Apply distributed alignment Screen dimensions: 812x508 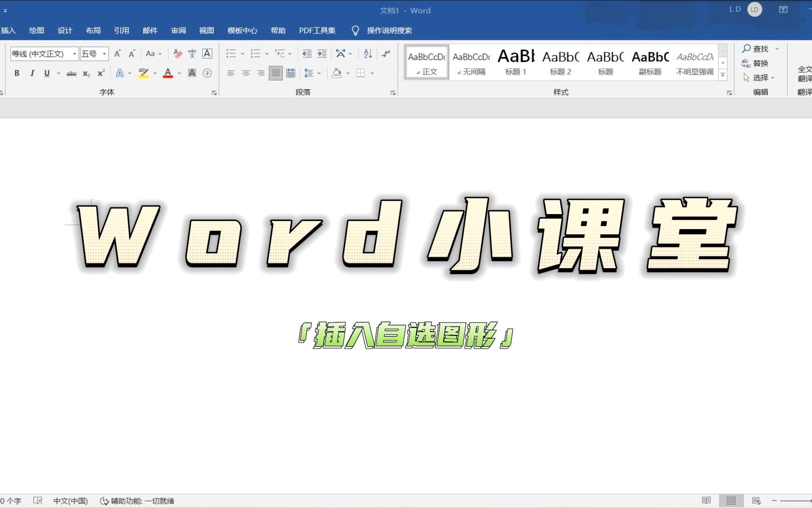291,73
